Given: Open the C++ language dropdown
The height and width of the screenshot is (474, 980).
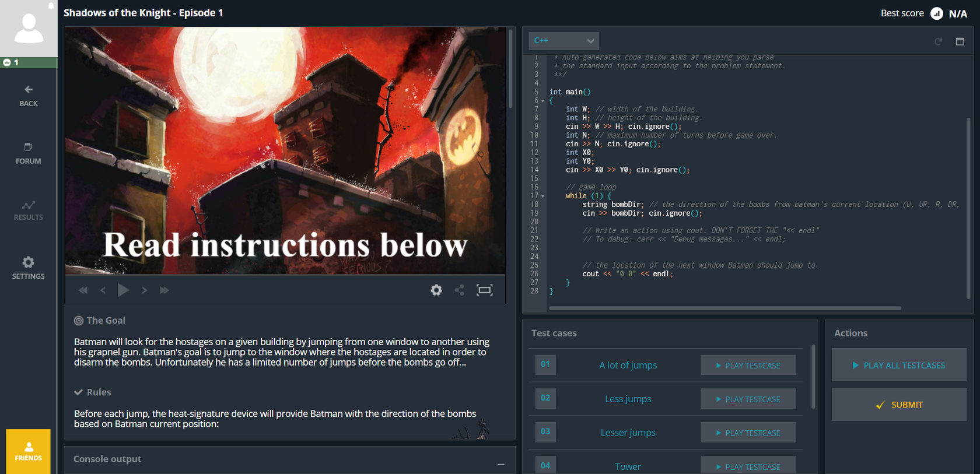Looking at the screenshot, I should point(563,41).
